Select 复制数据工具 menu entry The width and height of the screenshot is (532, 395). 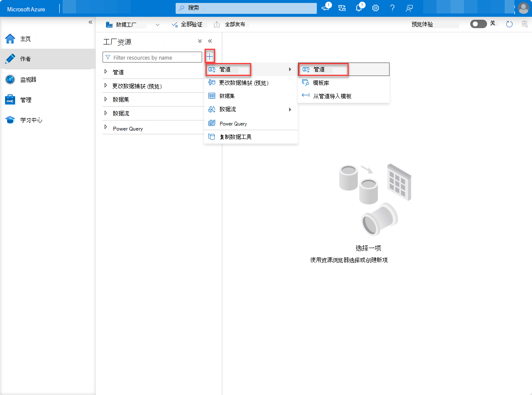click(x=251, y=137)
